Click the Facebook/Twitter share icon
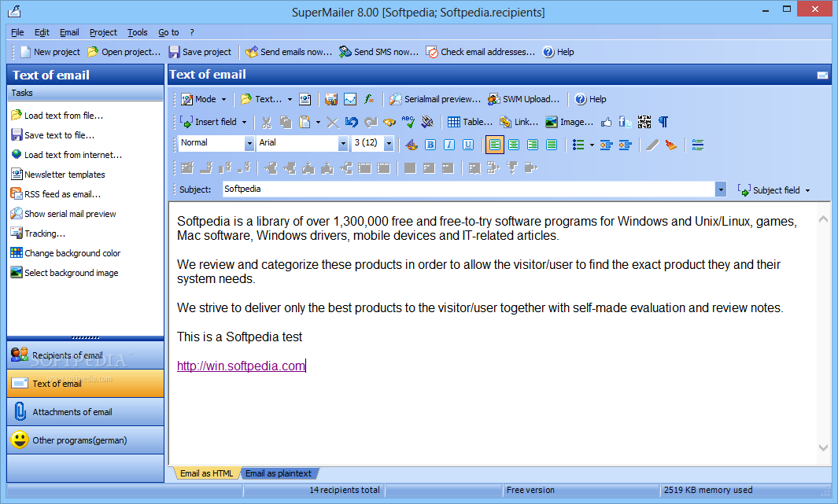The height and width of the screenshot is (504, 838). (625, 122)
